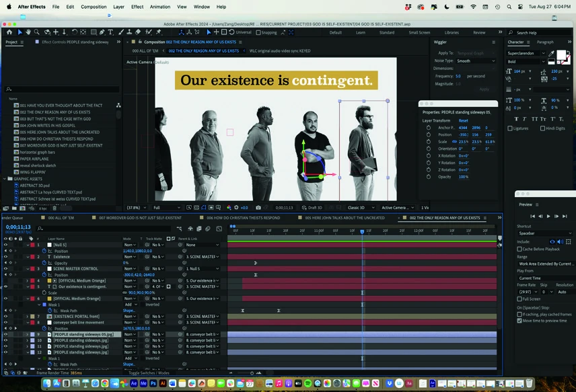
Task: Select the Hand tool in the toolbar
Action: click(x=28, y=32)
